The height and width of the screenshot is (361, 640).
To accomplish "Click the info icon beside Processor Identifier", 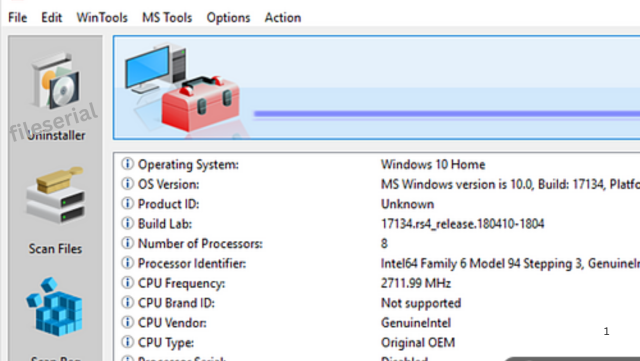I will pos(127,263).
